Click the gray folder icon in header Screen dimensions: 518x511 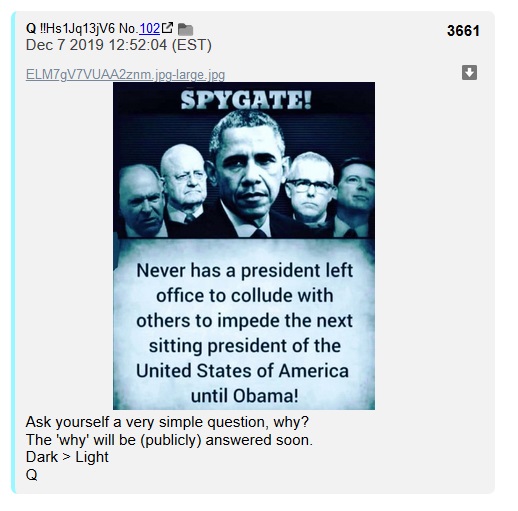tap(185, 29)
